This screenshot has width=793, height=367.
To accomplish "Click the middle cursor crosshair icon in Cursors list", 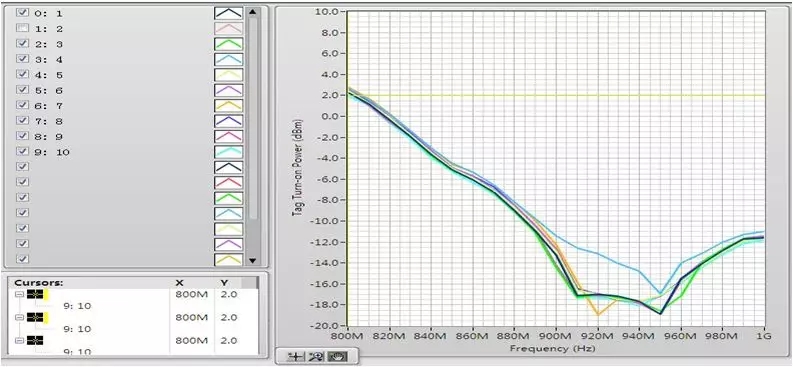I will pyautogui.click(x=35, y=317).
